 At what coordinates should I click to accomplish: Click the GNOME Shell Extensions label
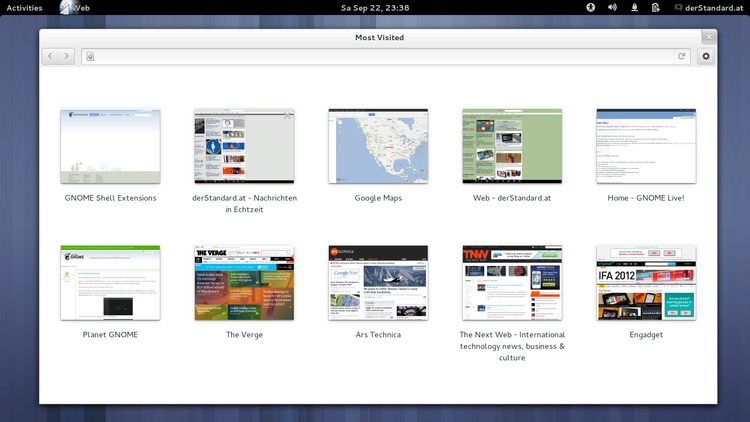110,198
